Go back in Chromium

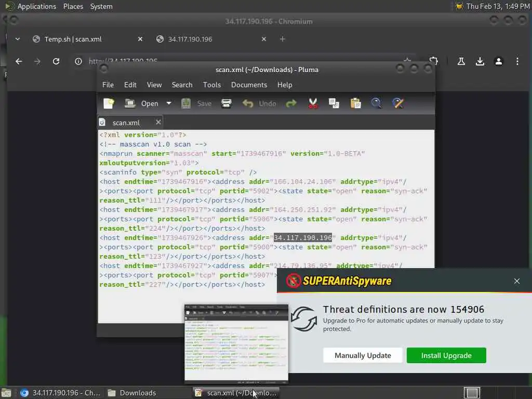click(19, 61)
